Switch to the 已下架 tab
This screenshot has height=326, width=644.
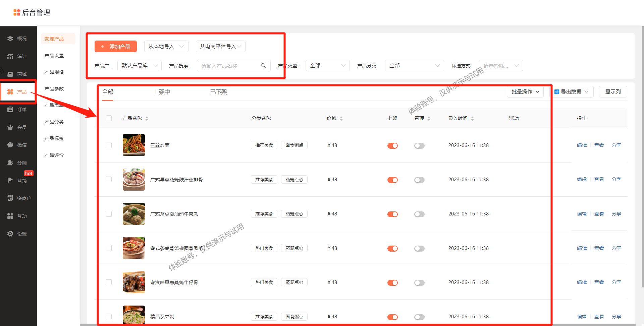[x=218, y=92]
